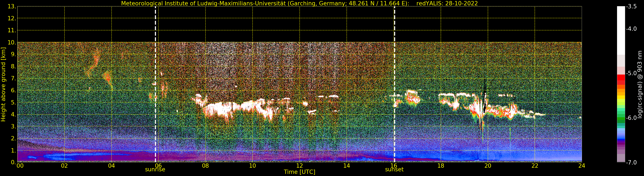Click the 5 km tick on height axis
Screen dimensions: 644x176
click(x=13, y=102)
